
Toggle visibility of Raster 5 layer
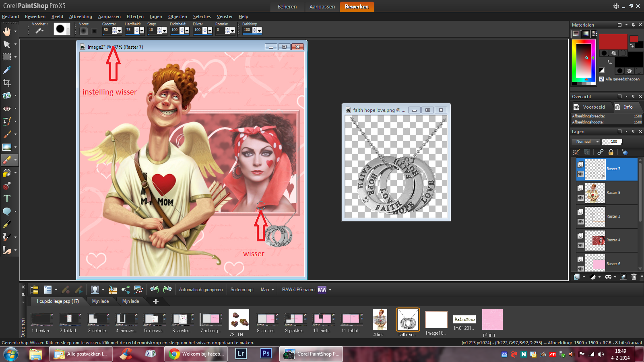click(x=580, y=198)
